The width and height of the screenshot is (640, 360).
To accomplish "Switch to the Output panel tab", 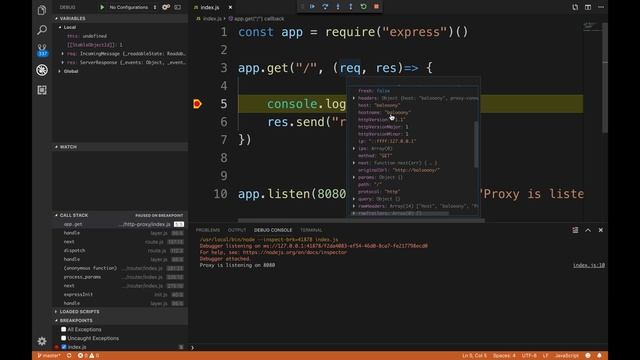I will pos(237,230).
